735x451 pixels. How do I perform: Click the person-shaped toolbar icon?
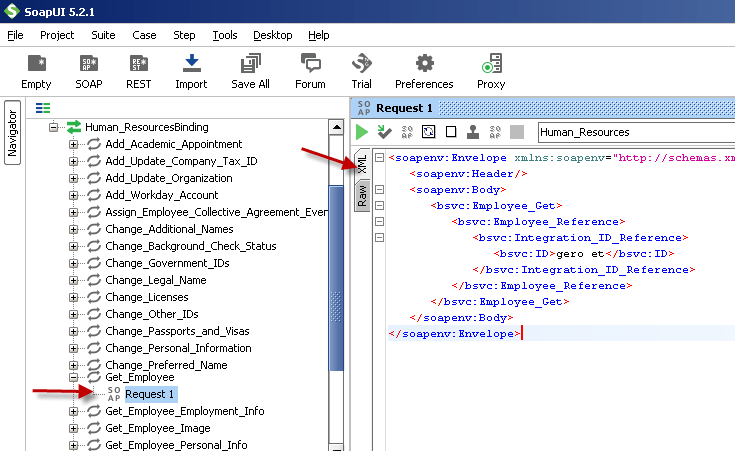pyautogui.click(x=473, y=132)
